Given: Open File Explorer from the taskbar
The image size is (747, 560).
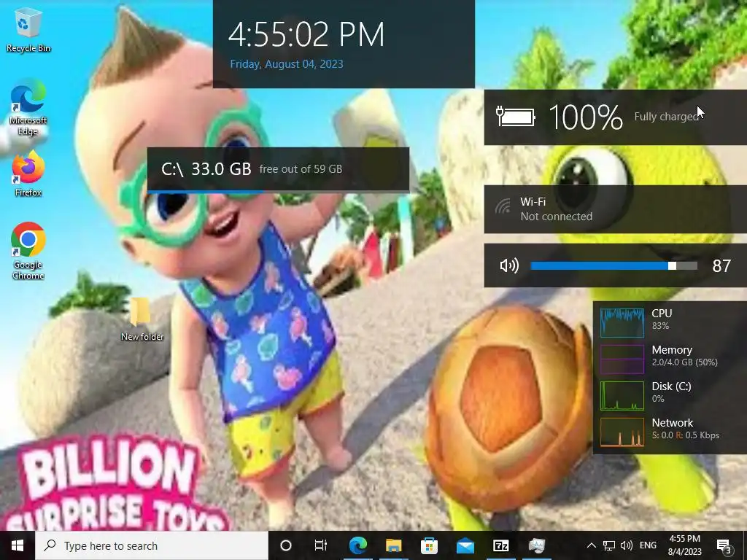Looking at the screenshot, I should [x=393, y=545].
